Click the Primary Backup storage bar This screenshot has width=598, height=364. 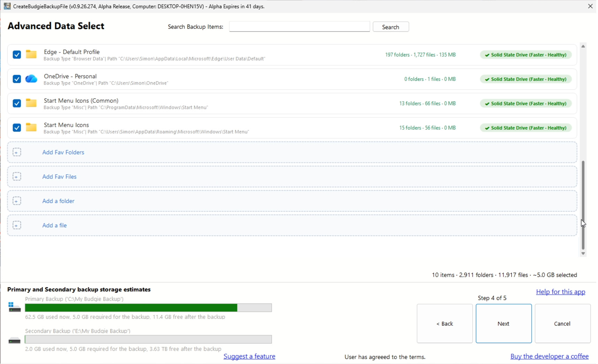point(148,308)
